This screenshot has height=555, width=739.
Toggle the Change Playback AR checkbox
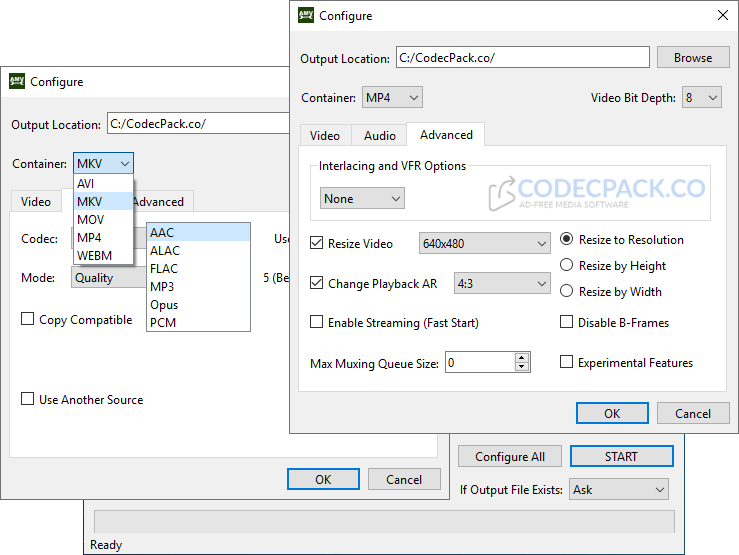click(x=316, y=283)
